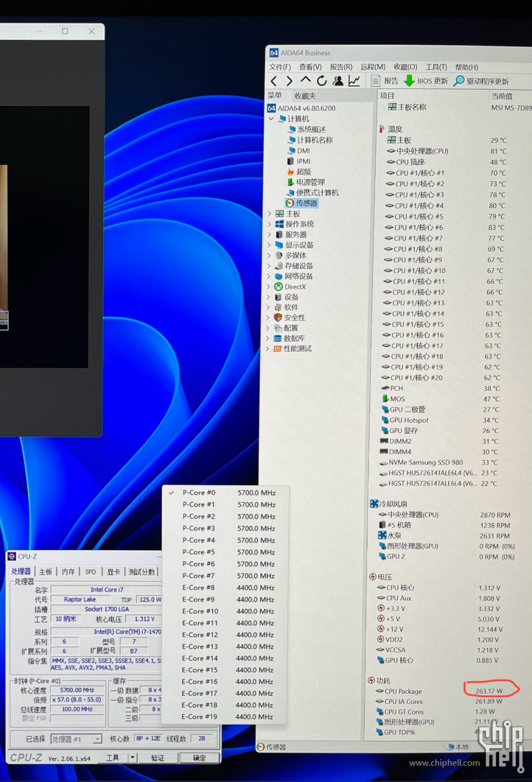Go back with AIDA64 back arrow

274,81
